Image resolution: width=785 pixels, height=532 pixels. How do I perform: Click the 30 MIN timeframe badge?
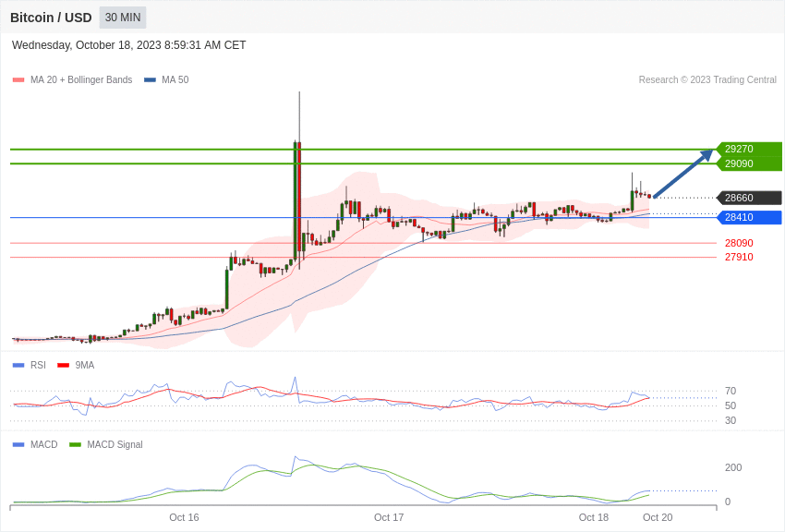pyautogui.click(x=123, y=18)
